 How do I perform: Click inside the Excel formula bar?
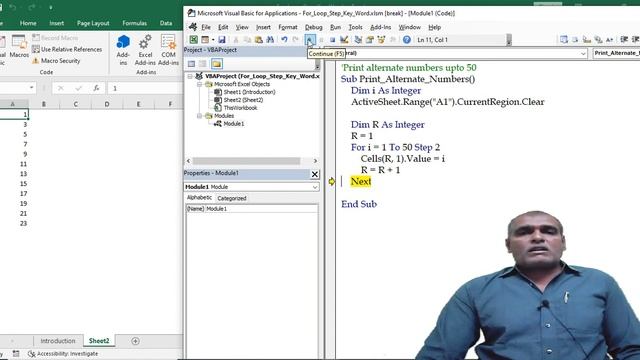point(145,88)
